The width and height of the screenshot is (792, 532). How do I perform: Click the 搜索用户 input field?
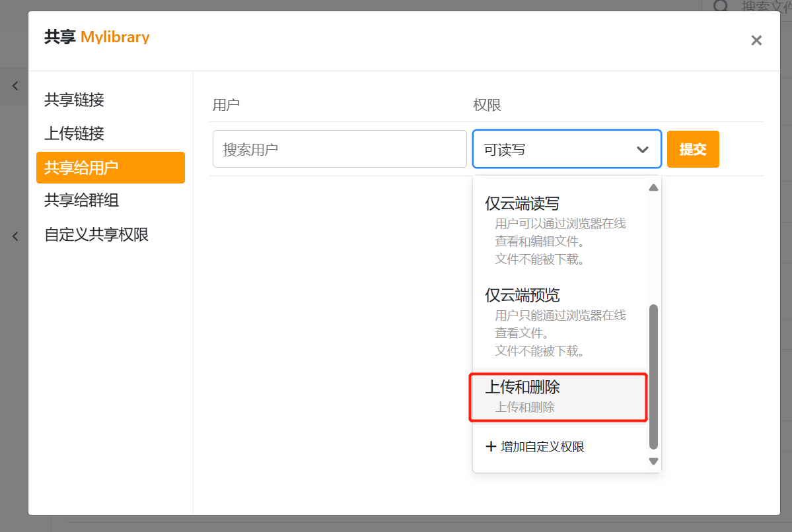click(340, 149)
